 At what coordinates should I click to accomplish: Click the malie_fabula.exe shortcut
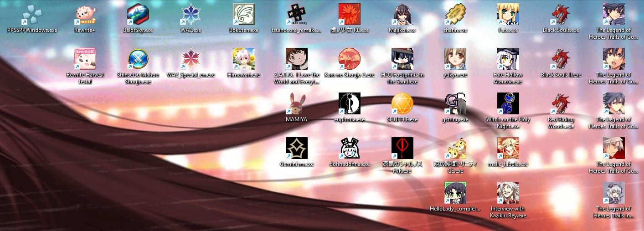pyautogui.click(x=508, y=149)
